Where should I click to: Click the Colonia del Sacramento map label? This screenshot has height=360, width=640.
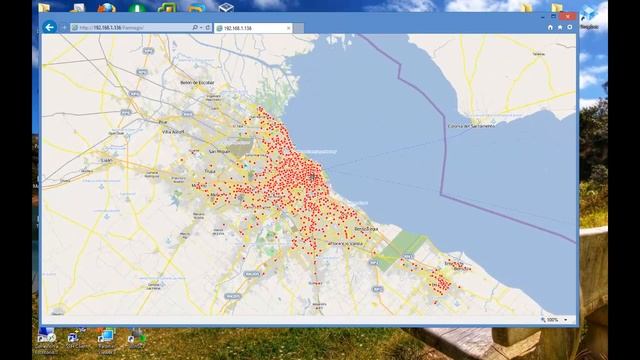[x=471, y=126]
